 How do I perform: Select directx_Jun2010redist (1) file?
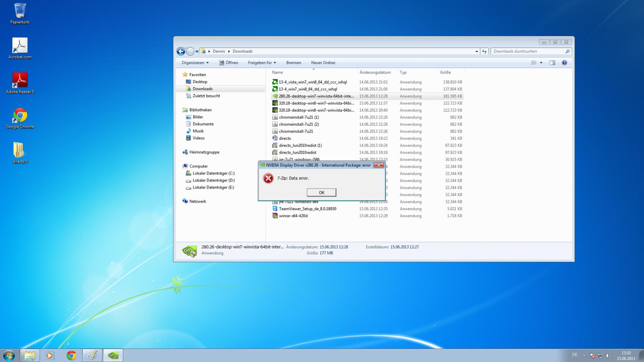coord(367,146)
